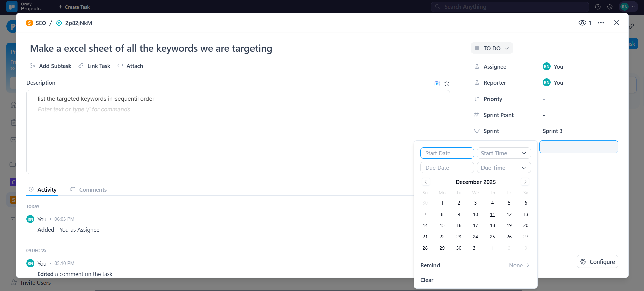This screenshot has width=644, height=291.
Task: Expand the TO DO status dropdown
Action: click(x=492, y=48)
